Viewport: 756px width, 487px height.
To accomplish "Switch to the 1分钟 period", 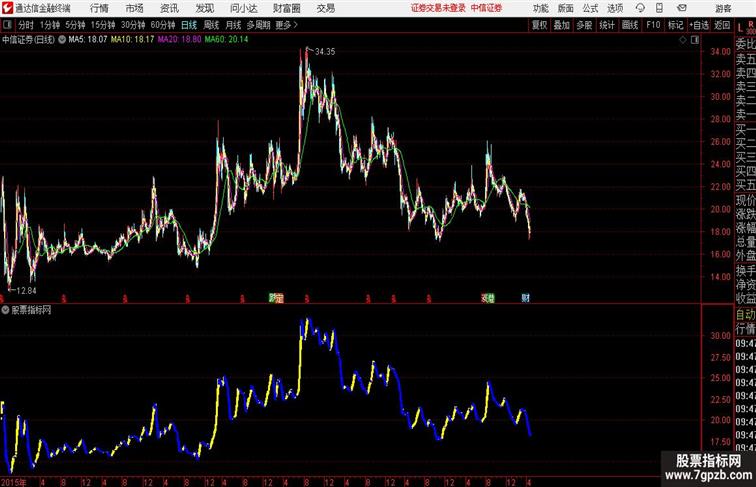I will click(50, 25).
